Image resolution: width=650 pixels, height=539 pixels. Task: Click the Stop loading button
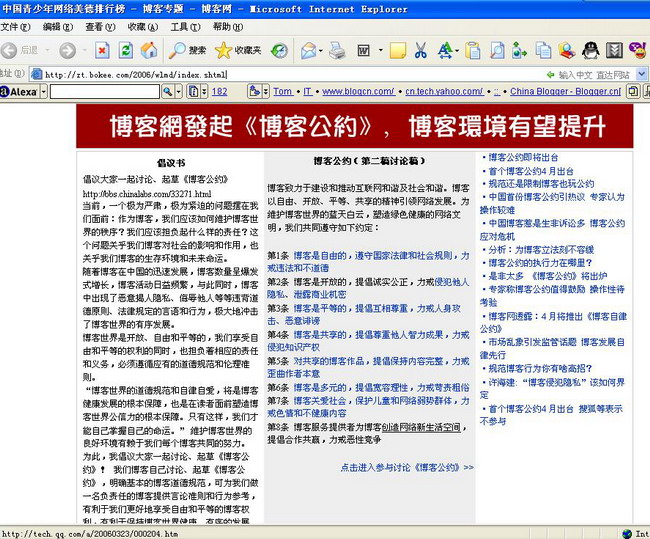(x=102, y=50)
